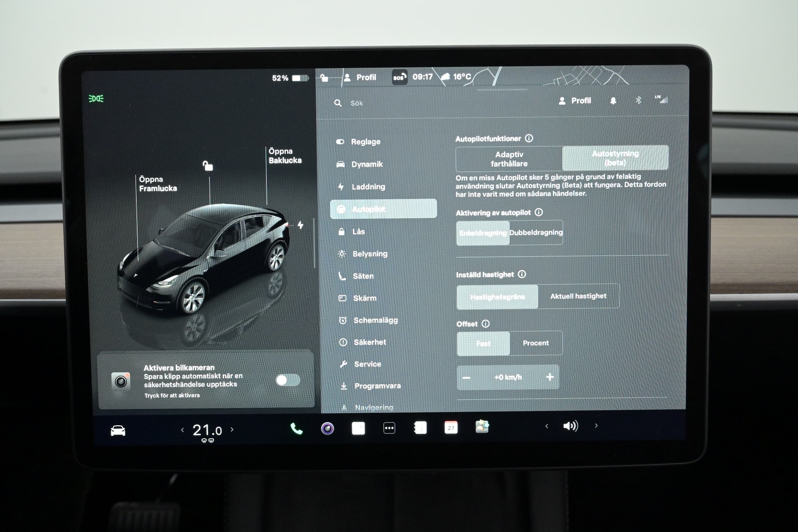
Task: Choose Dubbeldragning activation
Action: tap(536, 232)
